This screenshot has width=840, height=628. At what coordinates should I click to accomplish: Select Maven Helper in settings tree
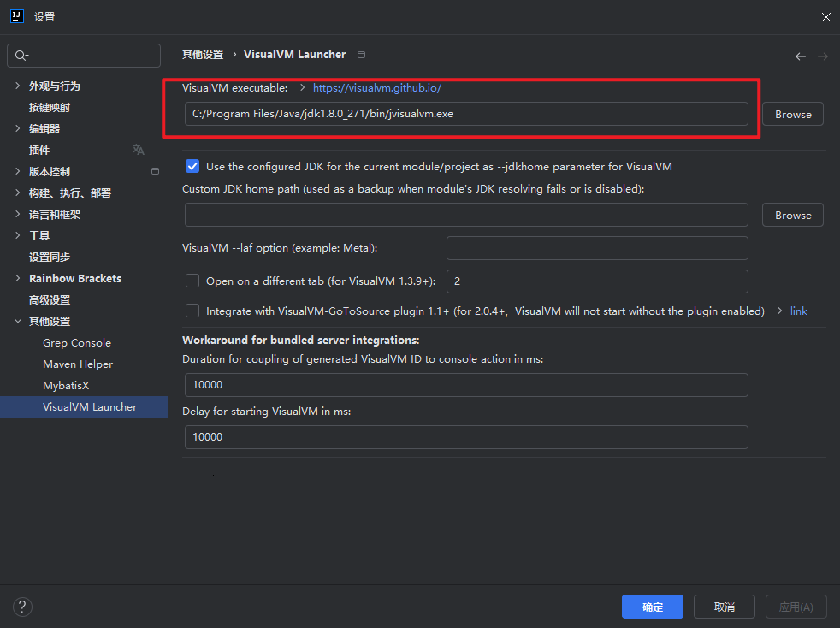point(78,364)
